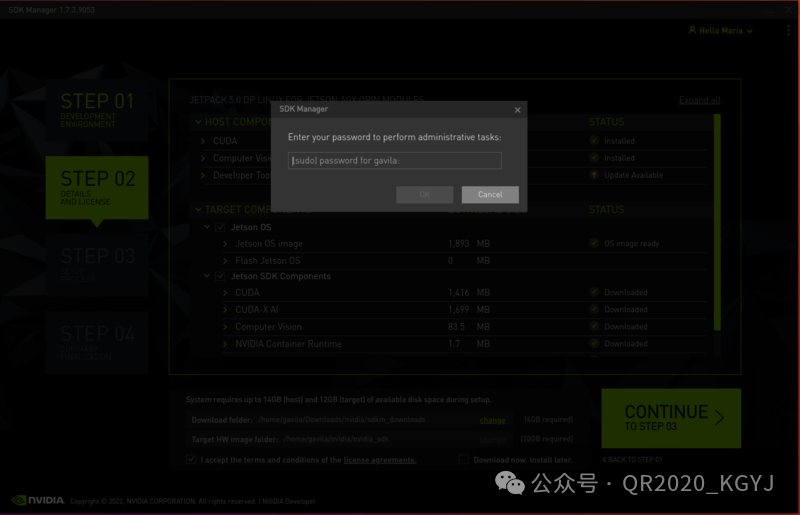Click the disabled OK button in dialog
Viewport: 800px width, 515px height.
pyautogui.click(x=424, y=194)
